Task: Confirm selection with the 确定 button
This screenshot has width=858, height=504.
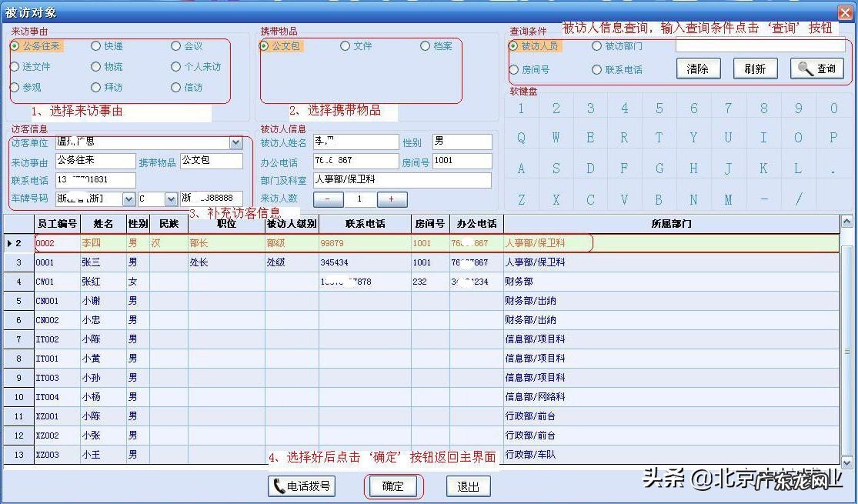Action: point(393,486)
